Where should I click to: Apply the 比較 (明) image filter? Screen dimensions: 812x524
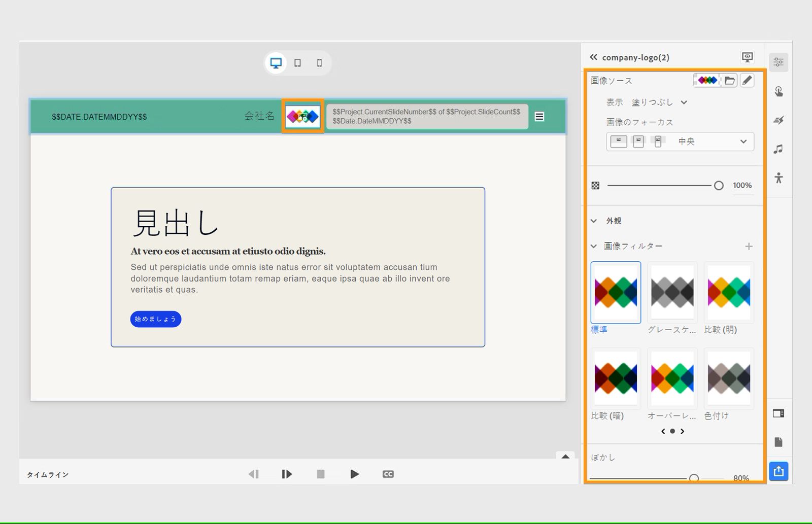point(729,293)
